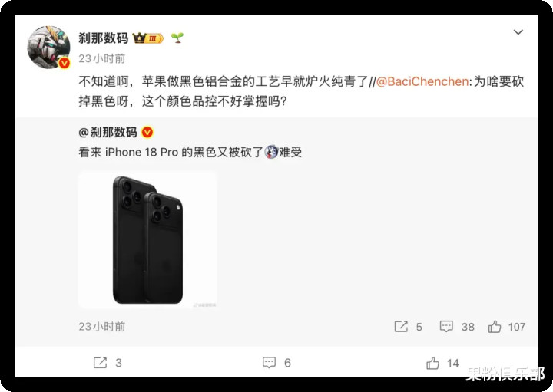Open the 6 comments on this repost
Image resolution: width=553 pixels, height=392 pixels.
pyautogui.click(x=276, y=363)
